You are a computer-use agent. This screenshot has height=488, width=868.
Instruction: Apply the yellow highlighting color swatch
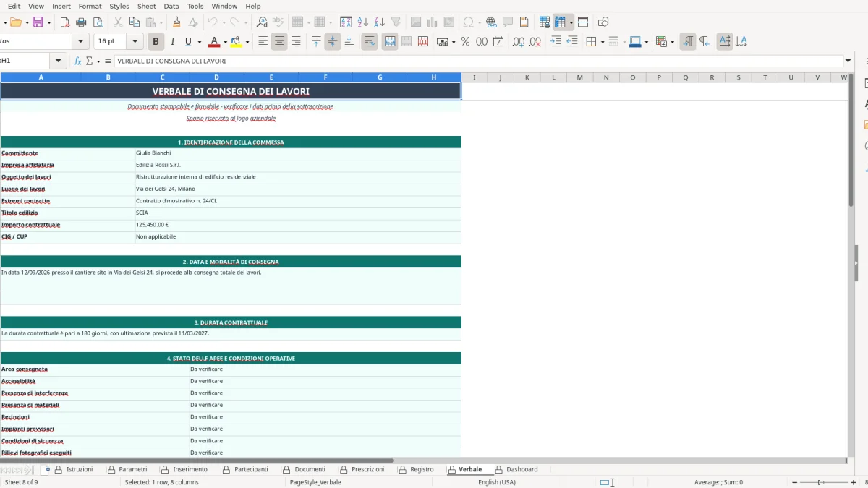[x=236, y=42]
